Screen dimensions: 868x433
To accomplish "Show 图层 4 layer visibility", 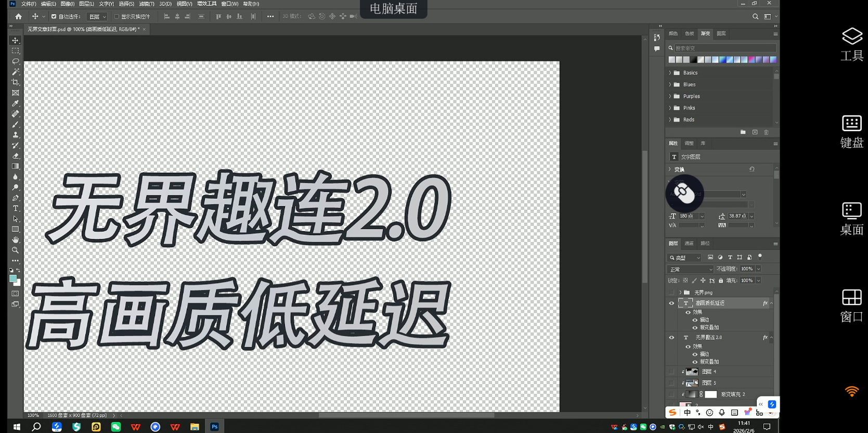I will [671, 372].
